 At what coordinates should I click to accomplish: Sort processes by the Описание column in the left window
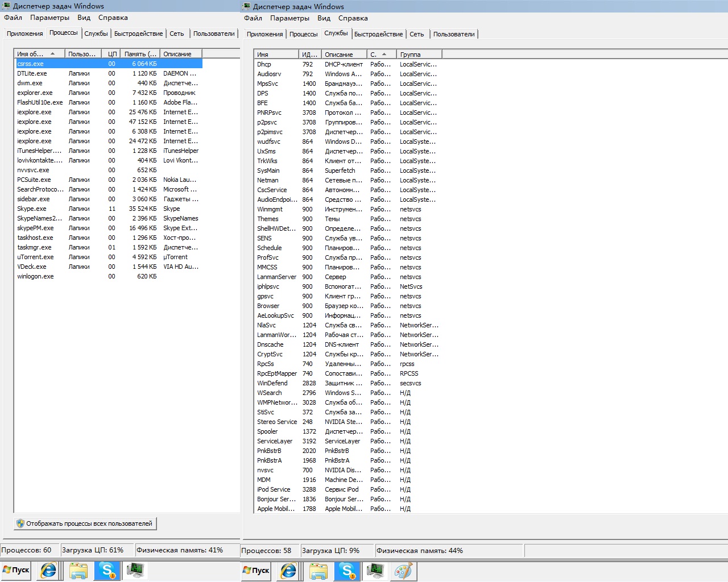(181, 54)
